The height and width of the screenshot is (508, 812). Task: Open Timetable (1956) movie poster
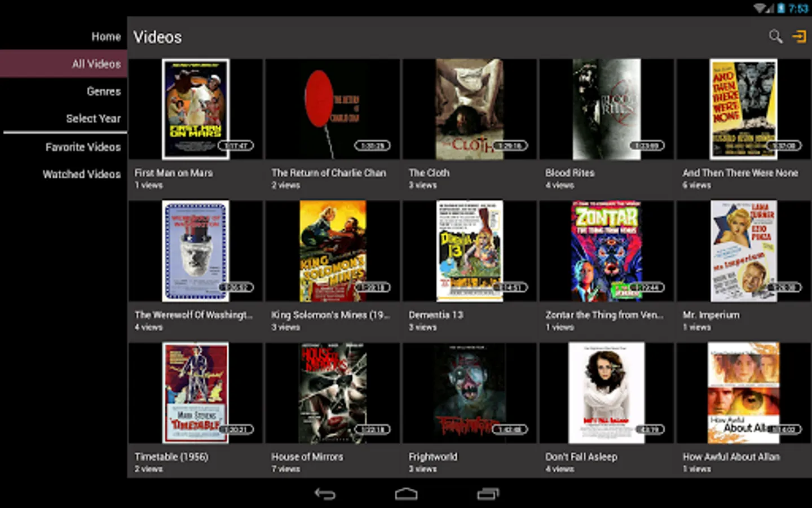[196, 393]
